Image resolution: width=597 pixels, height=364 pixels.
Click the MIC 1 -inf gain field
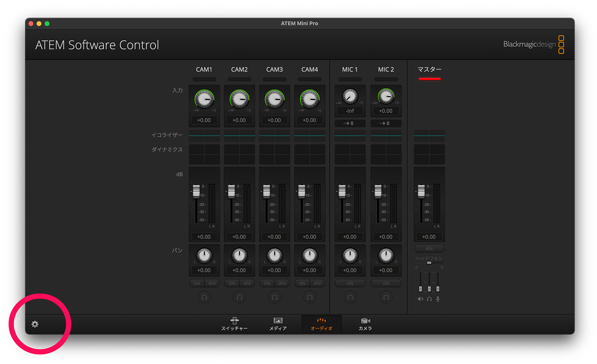point(350,111)
